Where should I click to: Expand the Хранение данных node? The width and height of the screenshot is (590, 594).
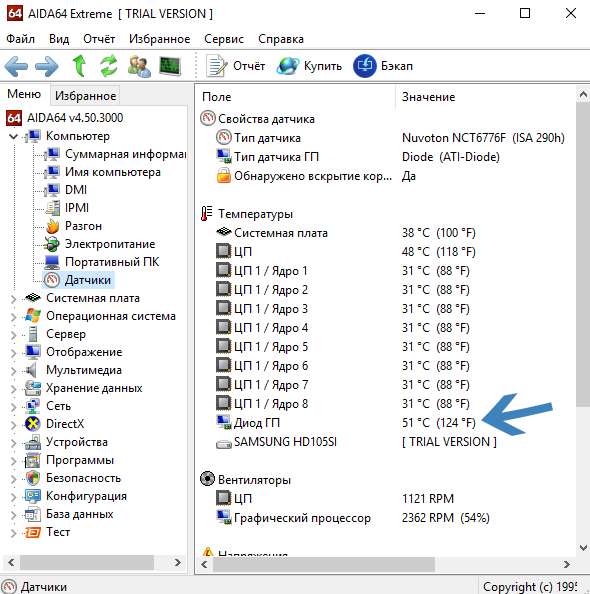13,388
